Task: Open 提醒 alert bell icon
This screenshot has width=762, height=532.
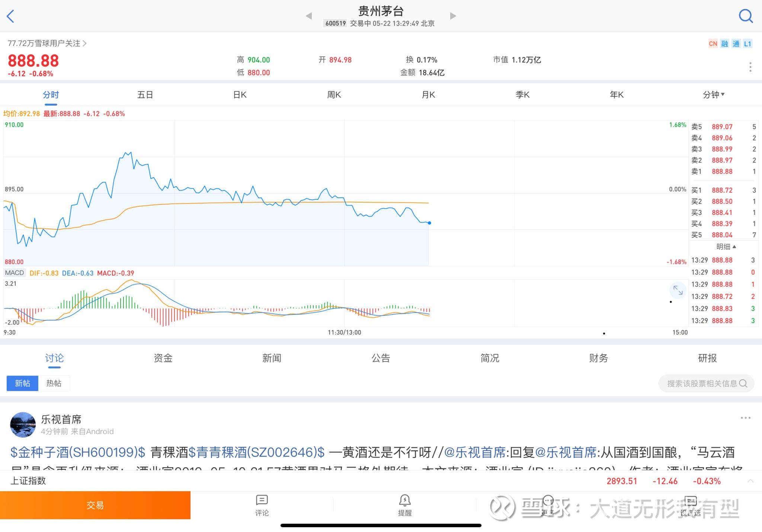Action: click(x=405, y=505)
